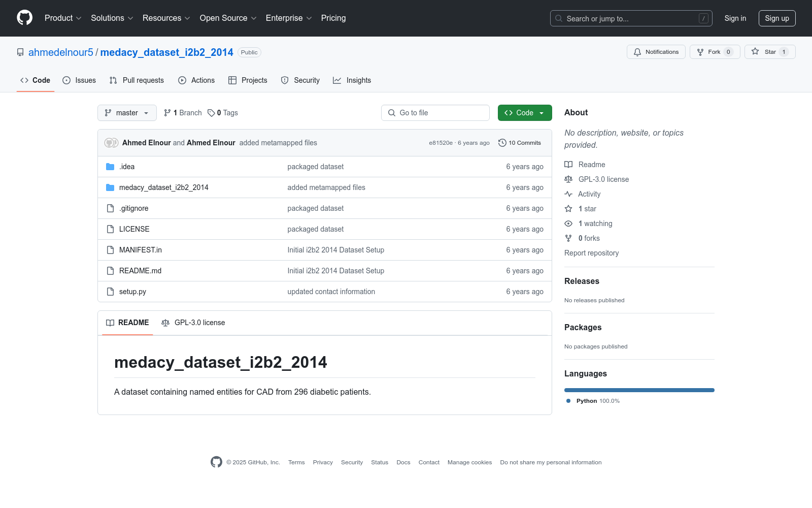The width and height of the screenshot is (812, 508).
Task: Open the Packages heading link
Action: tap(583, 327)
